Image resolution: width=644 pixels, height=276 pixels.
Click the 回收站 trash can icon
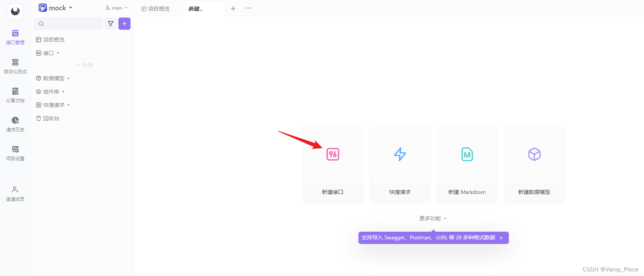coord(39,118)
